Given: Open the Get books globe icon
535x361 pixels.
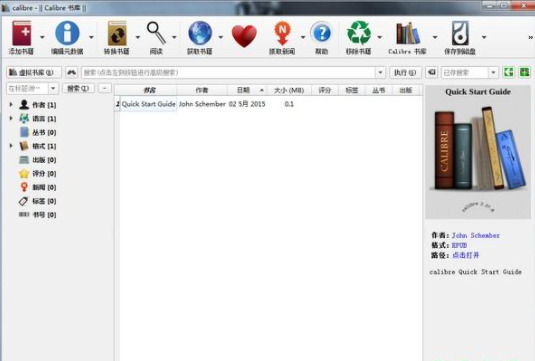Looking at the screenshot, I should (x=200, y=33).
